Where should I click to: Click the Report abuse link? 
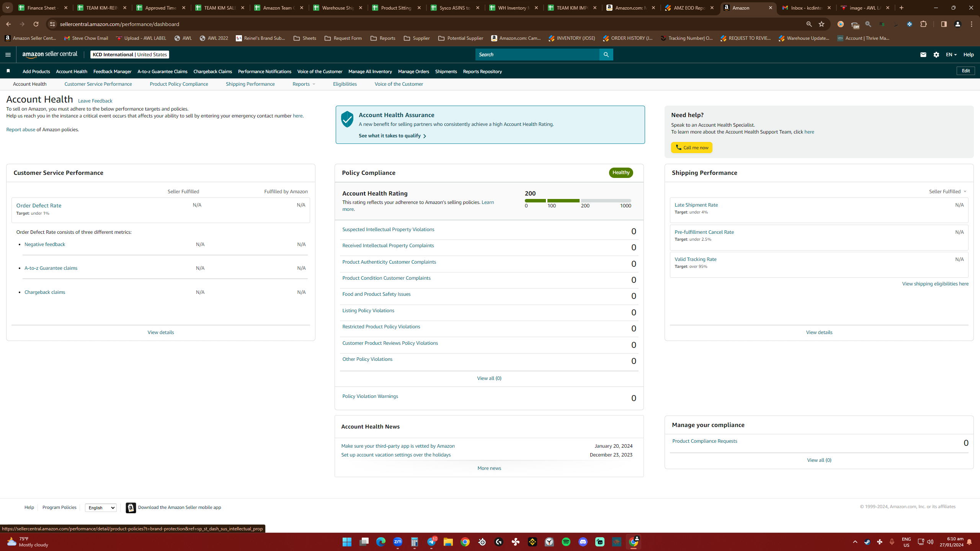[x=21, y=130]
